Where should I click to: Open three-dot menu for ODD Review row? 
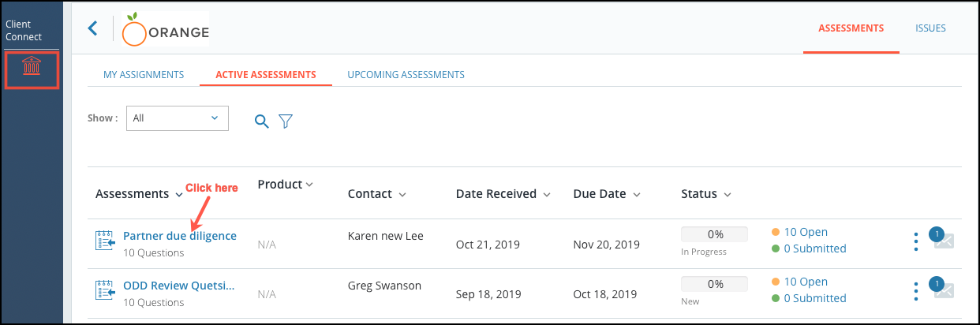click(915, 291)
